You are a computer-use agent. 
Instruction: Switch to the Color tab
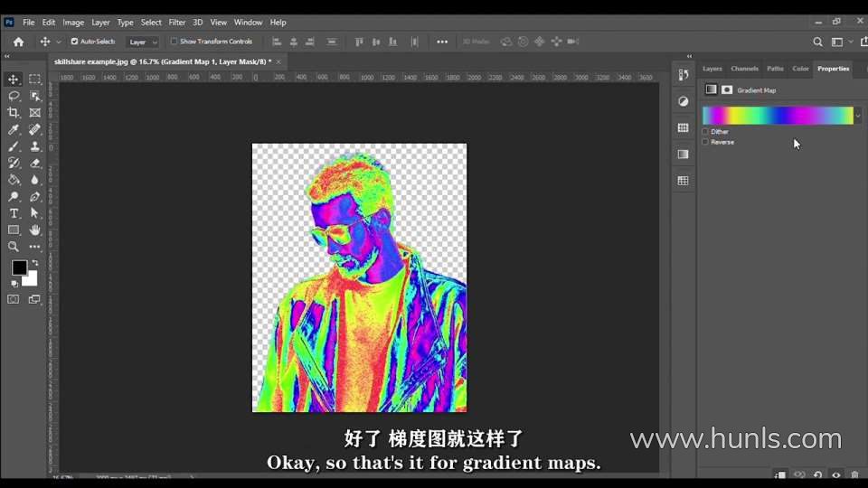pos(800,69)
